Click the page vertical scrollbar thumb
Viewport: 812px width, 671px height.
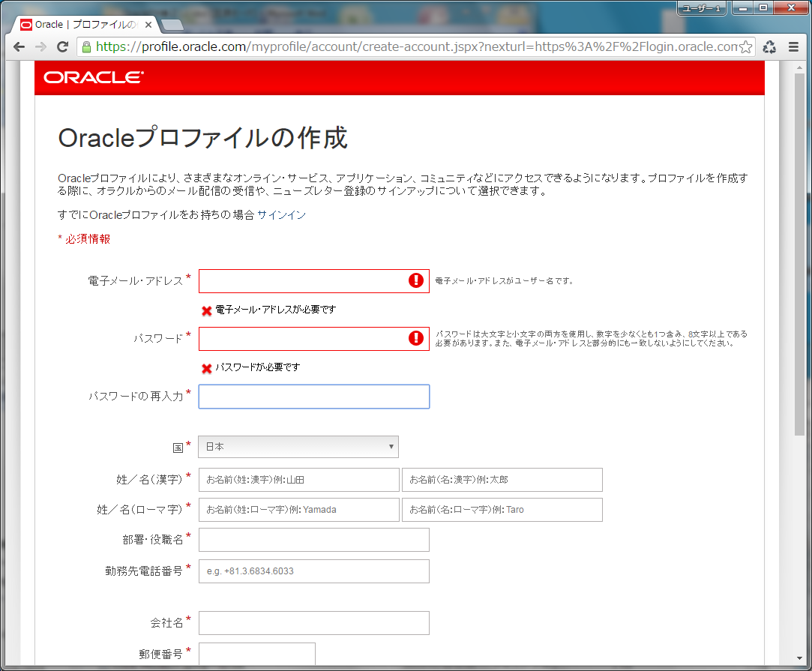pos(799,254)
